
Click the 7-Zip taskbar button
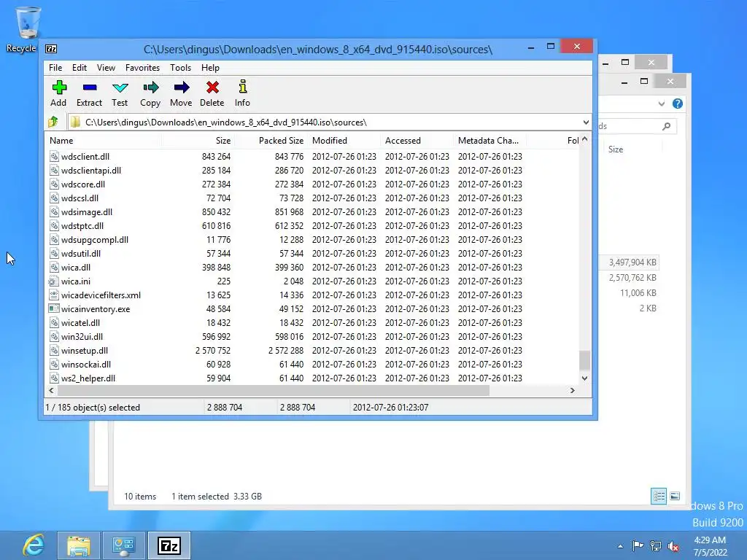click(169, 545)
